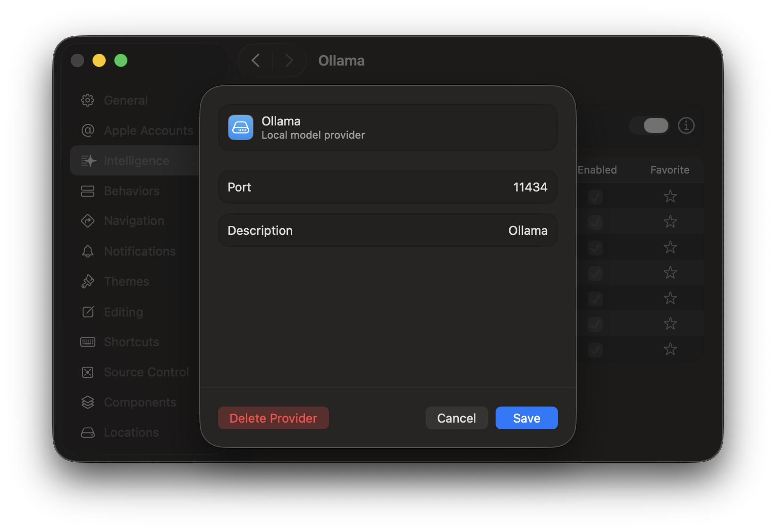The image size is (776, 532).
Task: Click the Notifications bell icon
Action: click(x=88, y=251)
